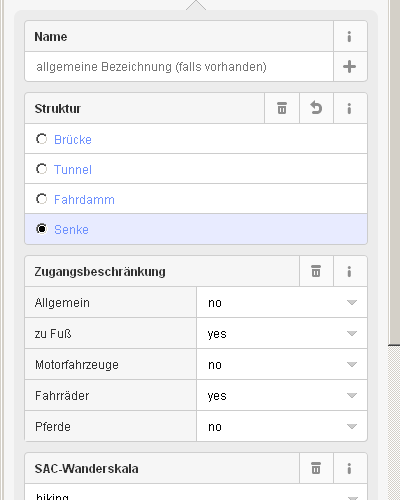Open the Pferde access dropdown
400x500 pixels.
pos(282,426)
